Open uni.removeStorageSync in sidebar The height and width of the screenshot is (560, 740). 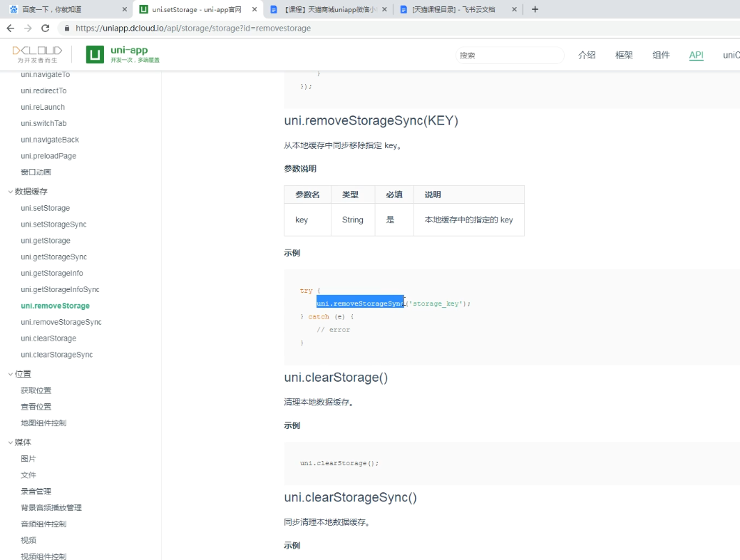(x=61, y=322)
